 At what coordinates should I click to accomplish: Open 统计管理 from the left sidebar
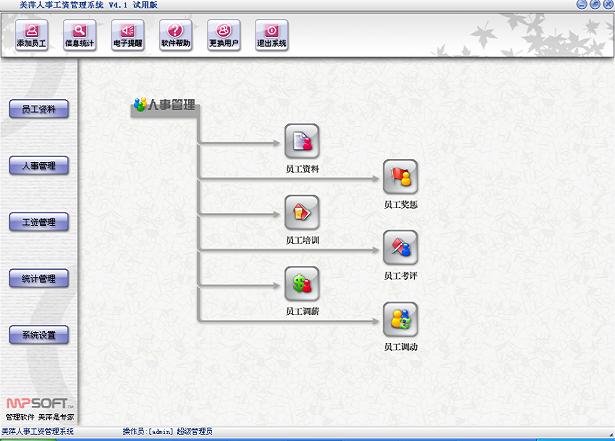click(39, 278)
